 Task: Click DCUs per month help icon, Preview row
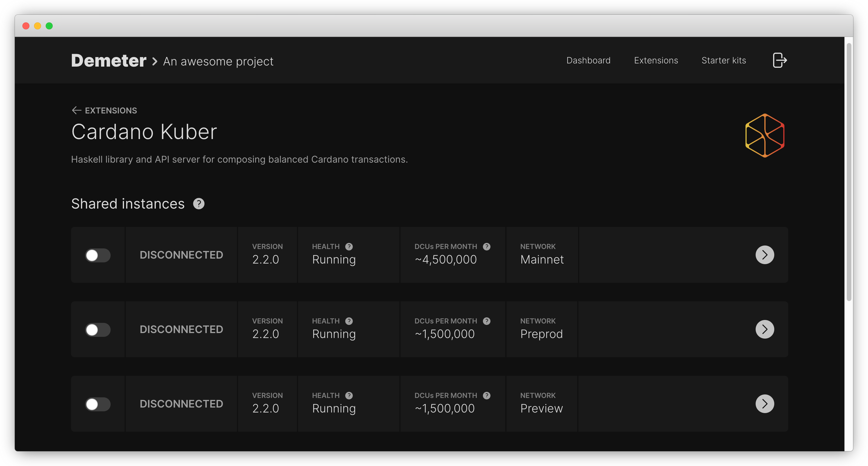(487, 395)
